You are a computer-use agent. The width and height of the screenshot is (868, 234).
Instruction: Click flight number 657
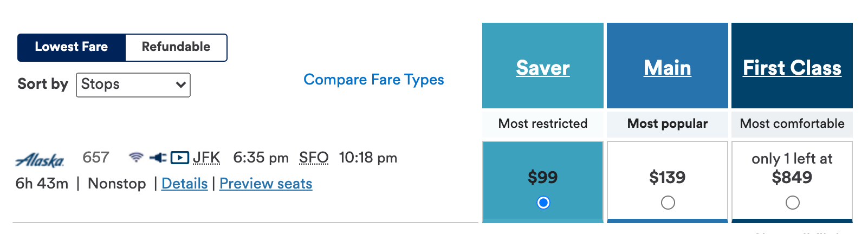[96, 158]
